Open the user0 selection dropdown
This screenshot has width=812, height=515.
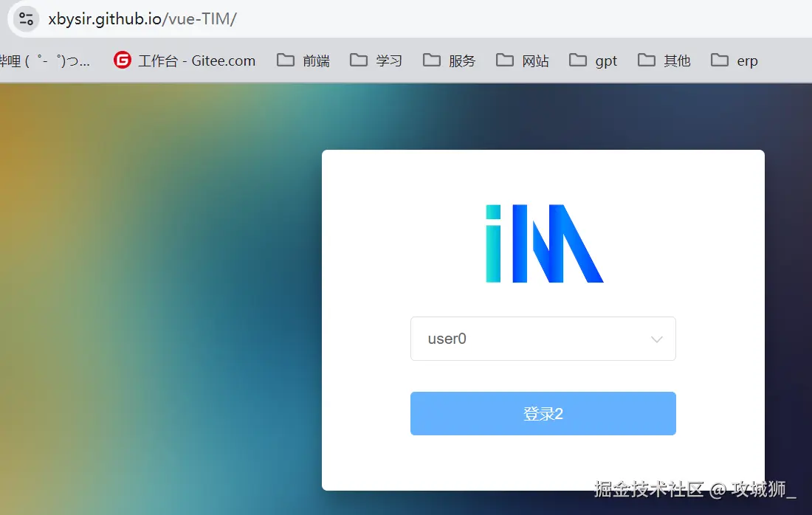[x=543, y=339]
